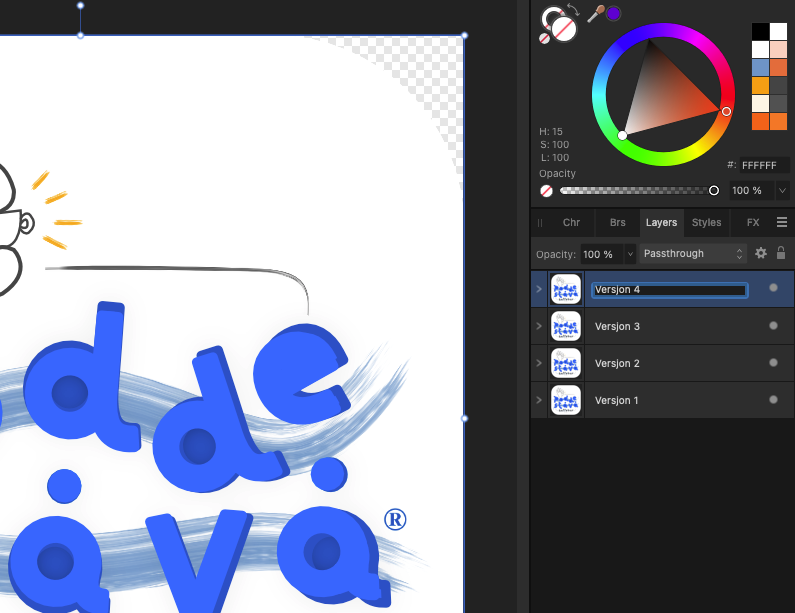Hide the Versjon 3 layer
The image size is (795, 613).
tap(773, 326)
